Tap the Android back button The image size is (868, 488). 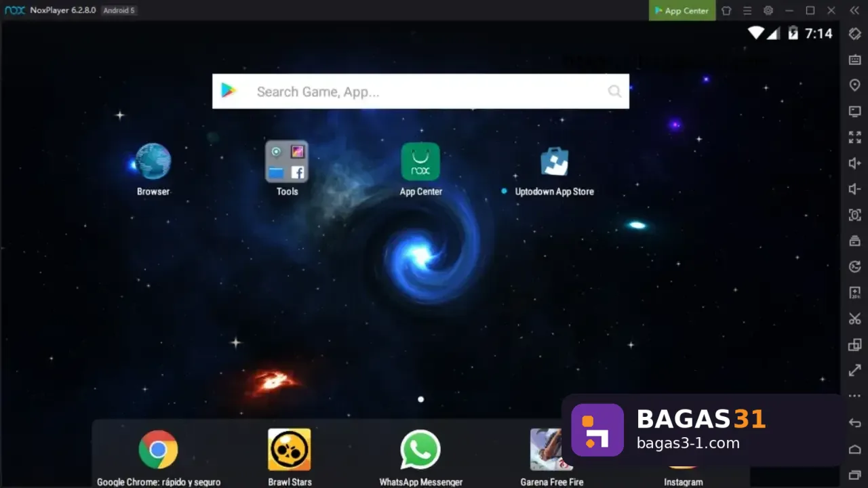(x=855, y=423)
